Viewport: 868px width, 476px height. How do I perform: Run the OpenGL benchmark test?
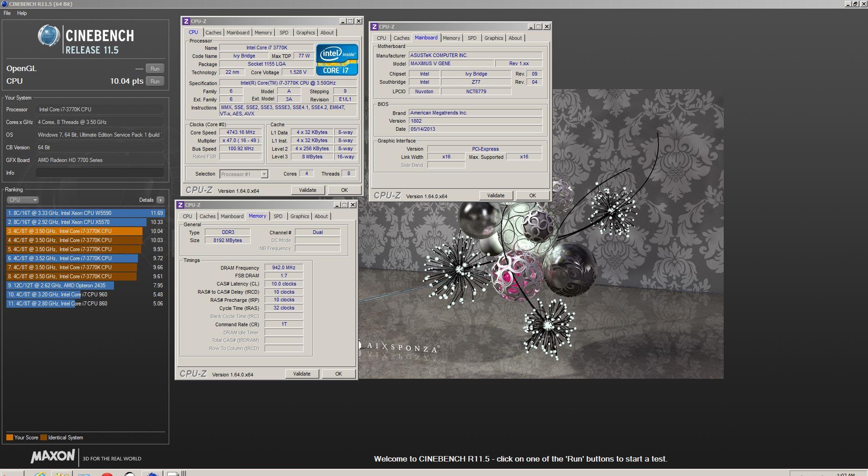click(x=155, y=69)
